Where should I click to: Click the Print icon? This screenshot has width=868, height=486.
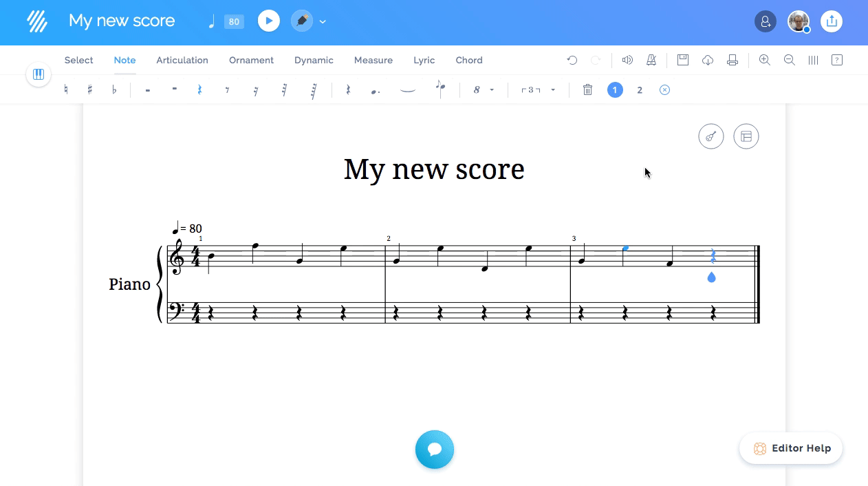(733, 60)
